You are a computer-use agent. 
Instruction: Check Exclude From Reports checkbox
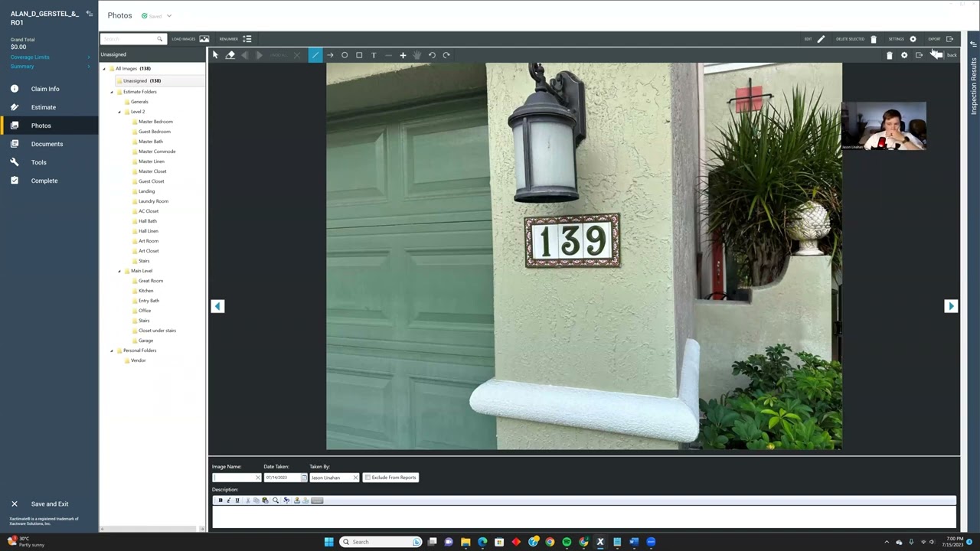point(367,478)
